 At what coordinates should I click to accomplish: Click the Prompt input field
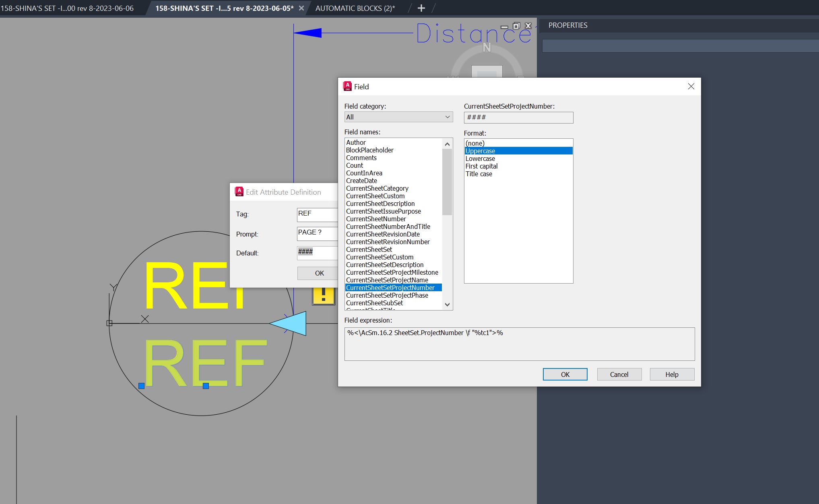[317, 233]
